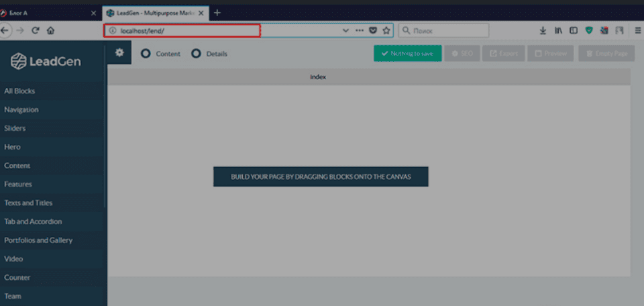This screenshot has height=306, width=644.
Task: Open the gear settings button in builder toolbar
Action: 119,53
